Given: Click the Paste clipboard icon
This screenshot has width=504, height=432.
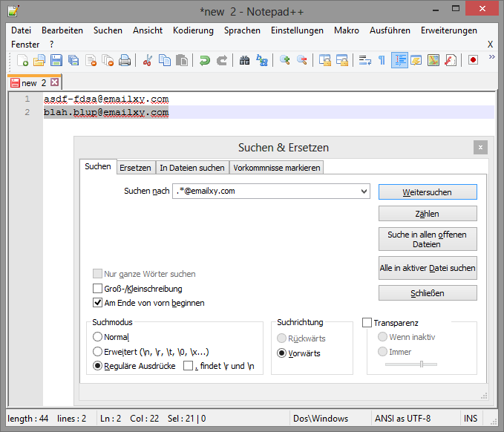Looking at the screenshot, I should click(x=182, y=60).
